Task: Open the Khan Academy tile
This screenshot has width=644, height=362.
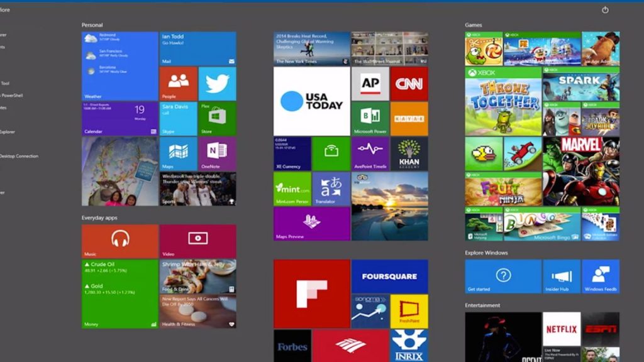Action: [x=409, y=154]
